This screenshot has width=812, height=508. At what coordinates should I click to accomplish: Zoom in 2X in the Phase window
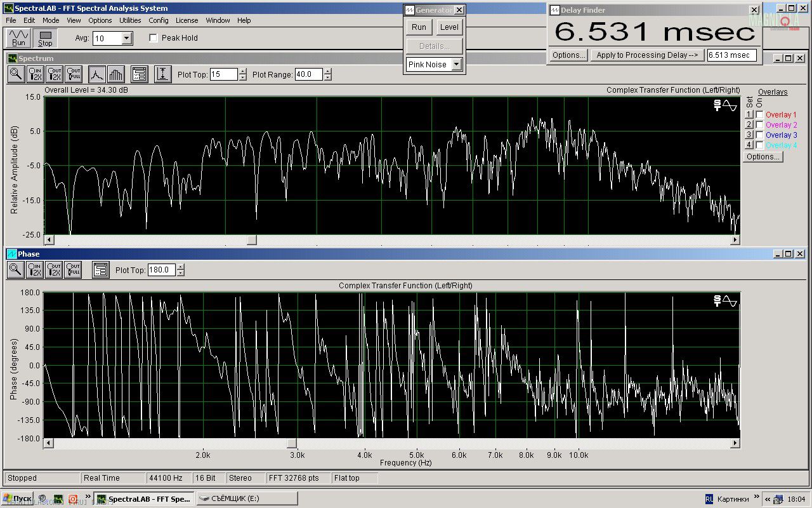[35, 270]
